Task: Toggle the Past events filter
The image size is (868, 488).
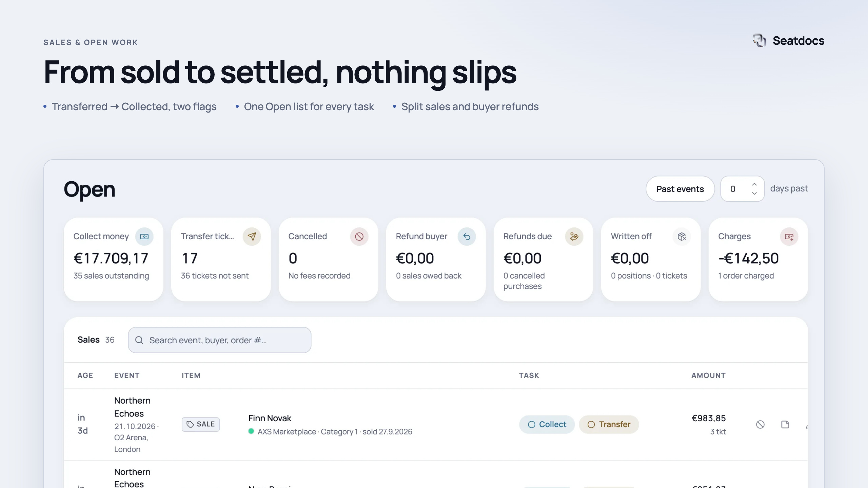Action: pos(680,189)
